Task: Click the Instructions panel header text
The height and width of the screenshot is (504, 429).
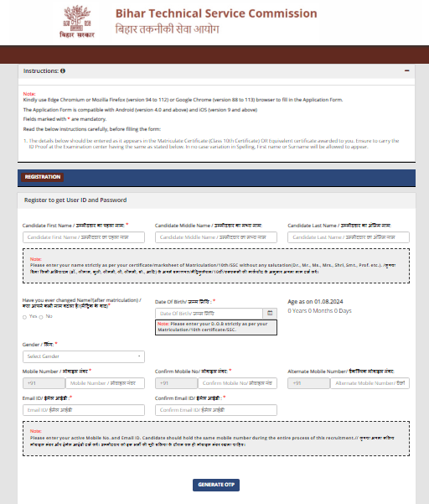Action: point(40,71)
